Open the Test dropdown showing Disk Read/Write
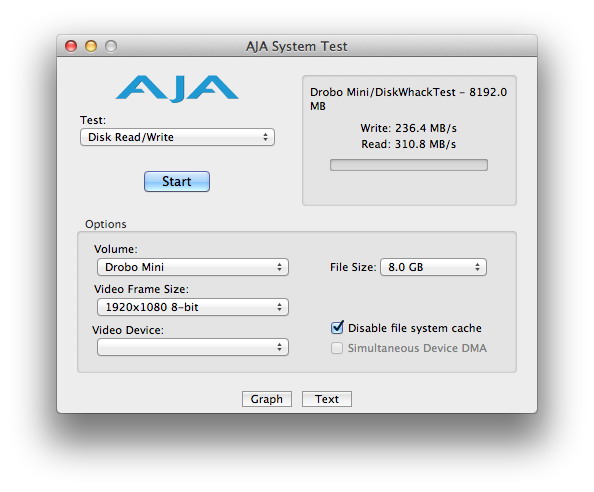This screenshot has height=492, width=594. point(177,137)
